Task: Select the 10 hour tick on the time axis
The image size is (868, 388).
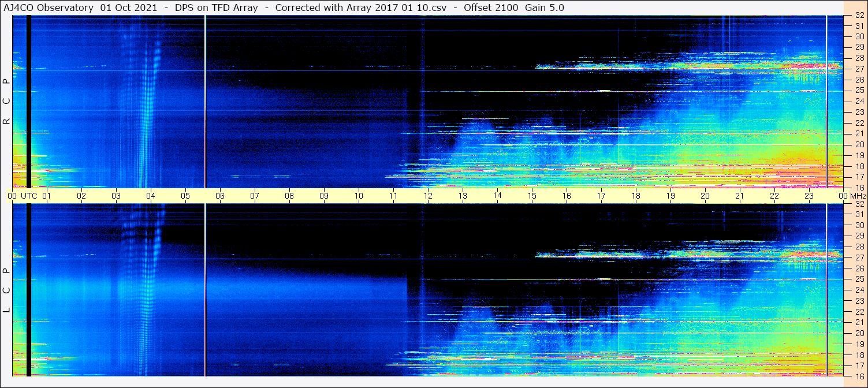Action: click(x=359, y=196)
